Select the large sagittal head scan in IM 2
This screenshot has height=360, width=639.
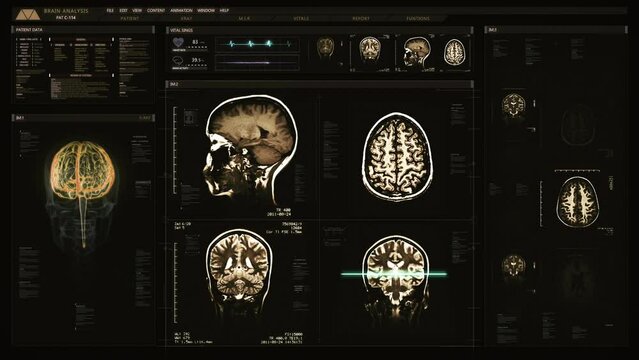coord(250,151)
